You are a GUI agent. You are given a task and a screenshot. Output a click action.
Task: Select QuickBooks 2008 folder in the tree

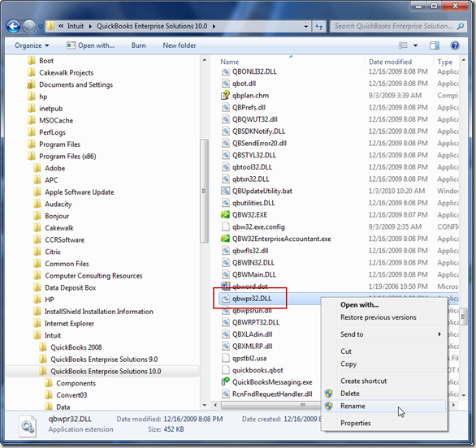[76, 347]
